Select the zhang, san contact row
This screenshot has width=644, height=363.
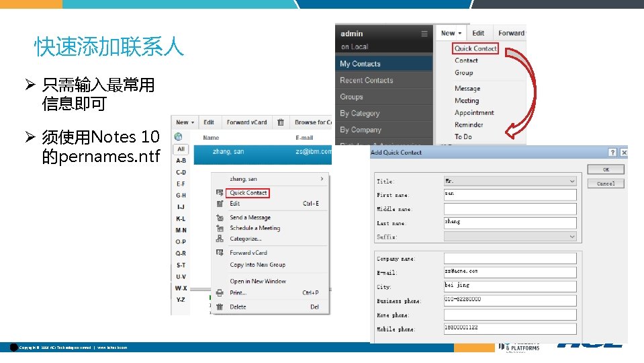click(x=263, y=155)
